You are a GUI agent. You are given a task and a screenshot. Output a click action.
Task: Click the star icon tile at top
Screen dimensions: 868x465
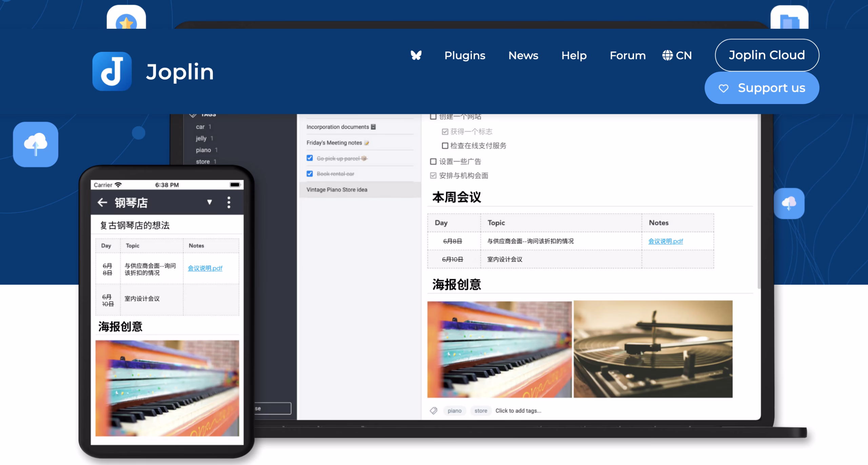(x=126, y=18)
